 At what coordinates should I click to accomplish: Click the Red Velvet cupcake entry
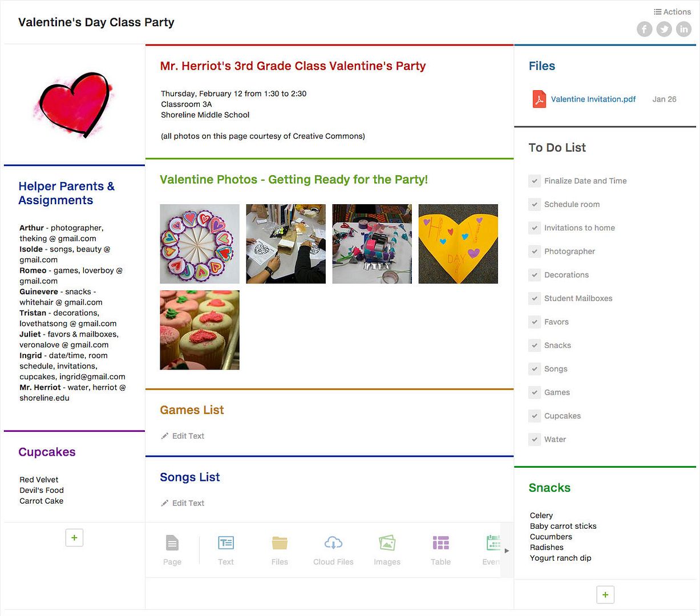tap(39, 480)
